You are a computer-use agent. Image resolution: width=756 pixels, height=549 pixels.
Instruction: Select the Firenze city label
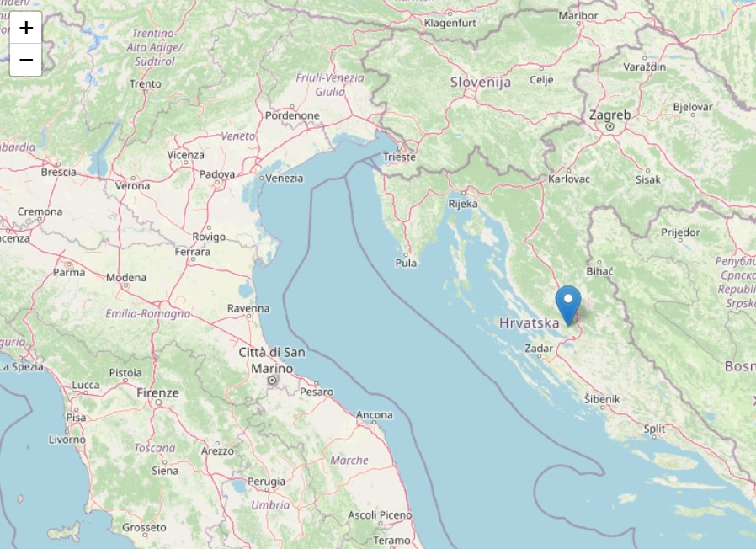[x=157, y=392]
